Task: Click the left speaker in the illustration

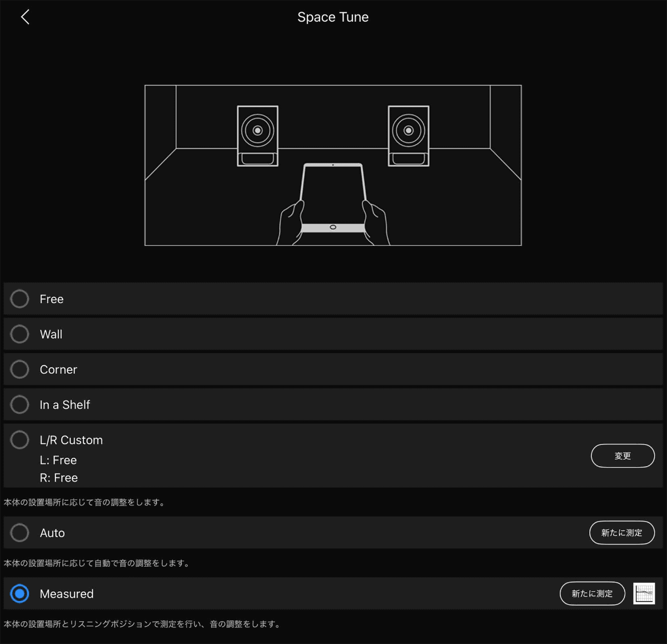Action: click(x=258, y=136)
